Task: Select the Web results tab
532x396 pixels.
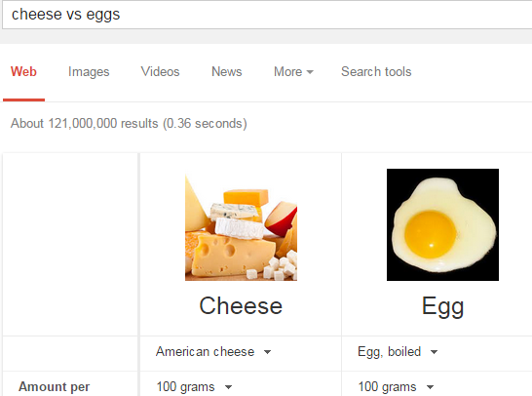Action: 23,71
